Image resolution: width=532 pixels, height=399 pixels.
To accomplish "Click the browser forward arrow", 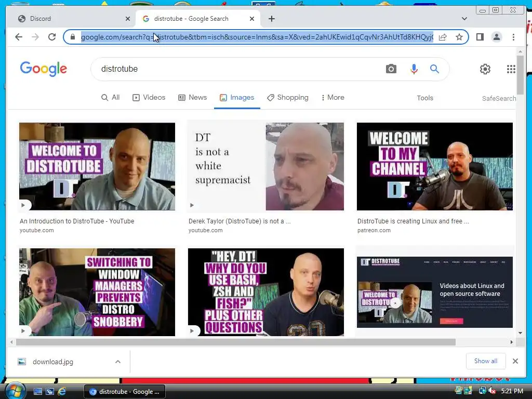I will pos(35,37).
